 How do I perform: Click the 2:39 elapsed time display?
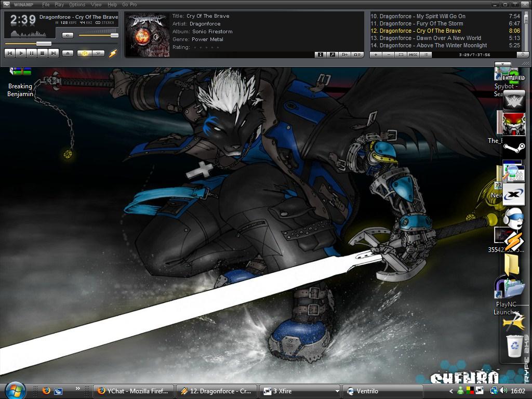click(23, 19)
